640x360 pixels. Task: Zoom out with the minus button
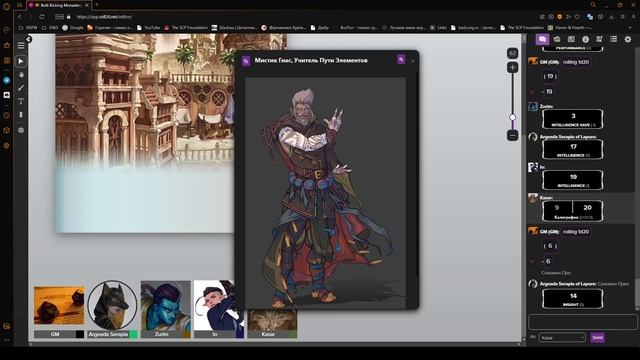[513, 135]
